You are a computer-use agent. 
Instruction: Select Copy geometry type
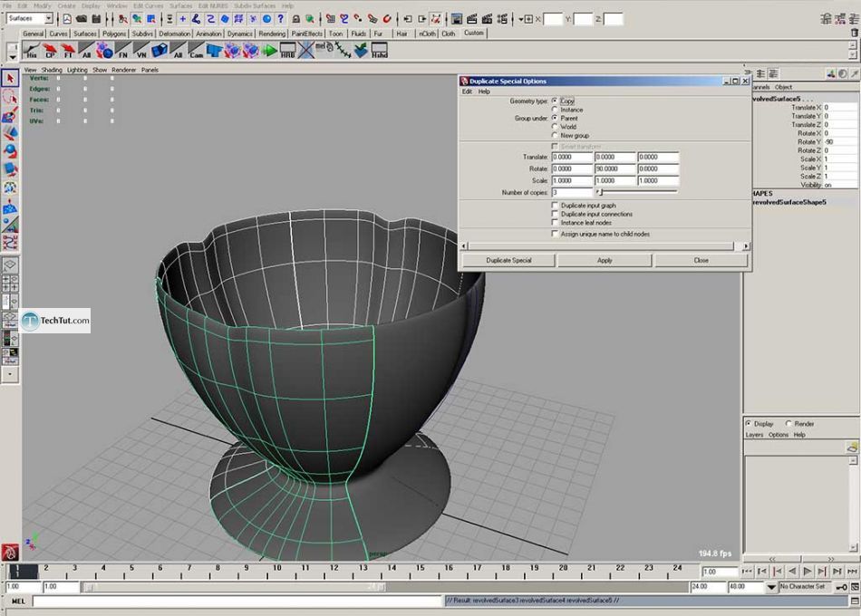coord(555,101)
